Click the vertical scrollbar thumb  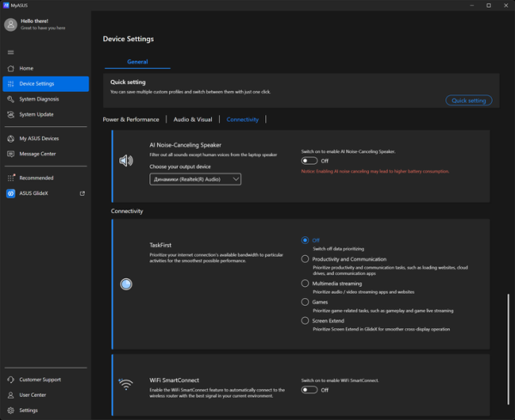coord(508,349)
